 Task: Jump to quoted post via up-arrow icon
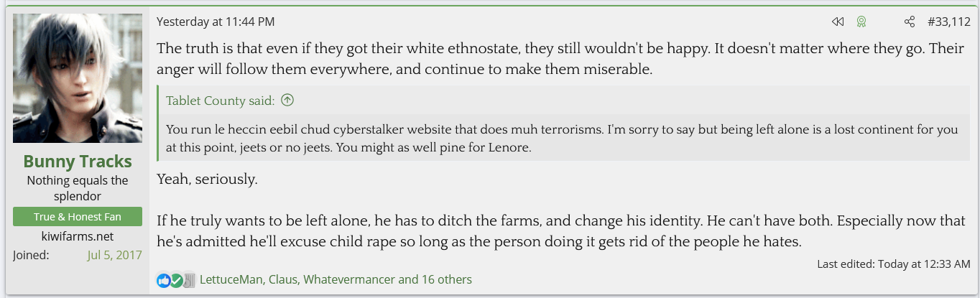pyautogui.click(x=287, y=101)
